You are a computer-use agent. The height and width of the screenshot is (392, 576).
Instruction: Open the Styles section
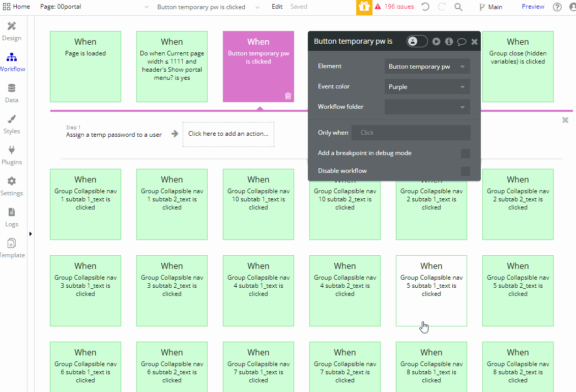coord(11,124)
